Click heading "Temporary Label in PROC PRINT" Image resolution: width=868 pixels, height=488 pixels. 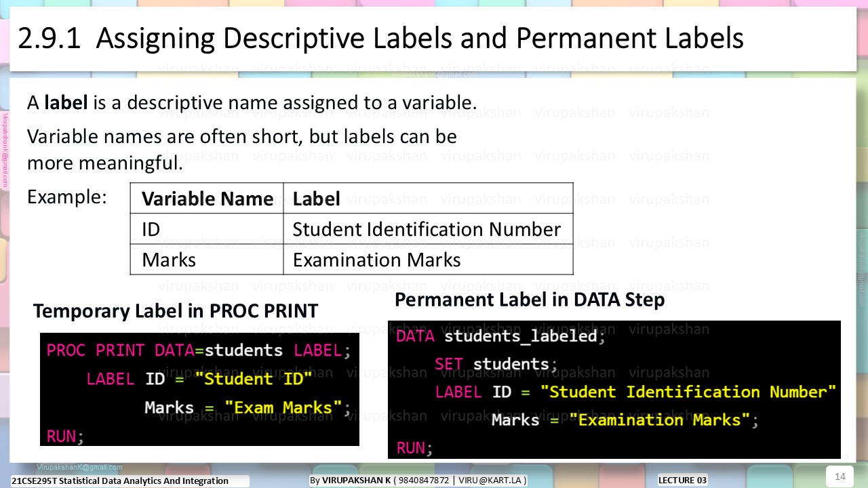click(176, 311)
